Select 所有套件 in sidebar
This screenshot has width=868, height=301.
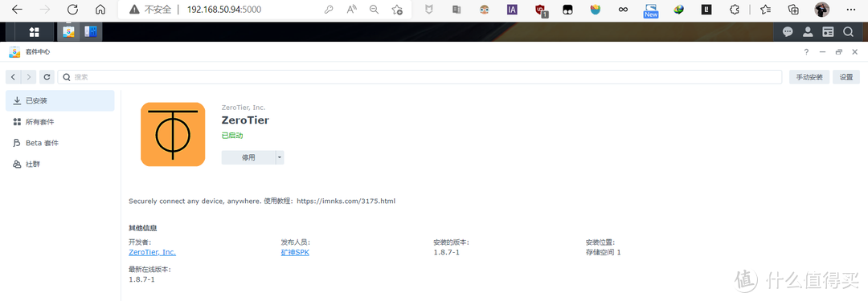tap(59, 122)
